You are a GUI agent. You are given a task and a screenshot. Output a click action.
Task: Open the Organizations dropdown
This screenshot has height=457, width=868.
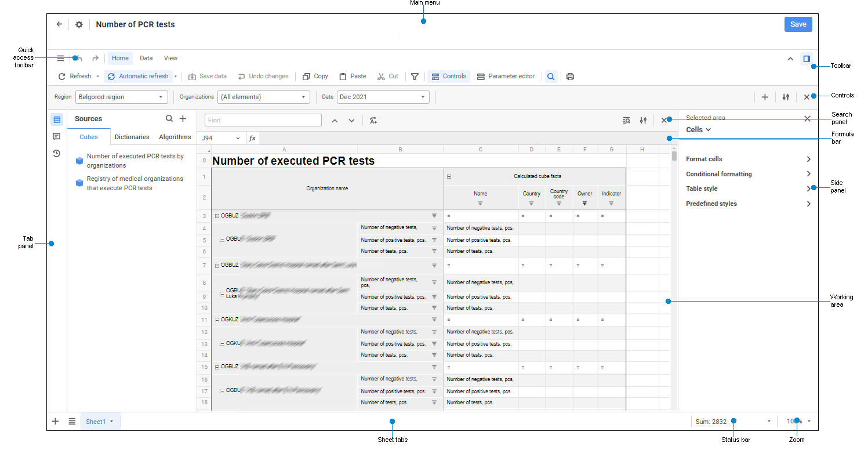click(x=264, y=97)
